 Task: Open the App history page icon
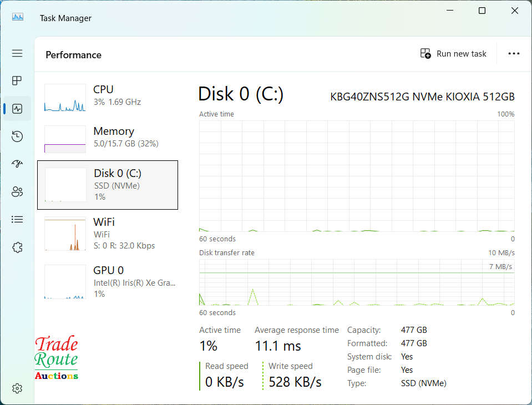[17, 136]
